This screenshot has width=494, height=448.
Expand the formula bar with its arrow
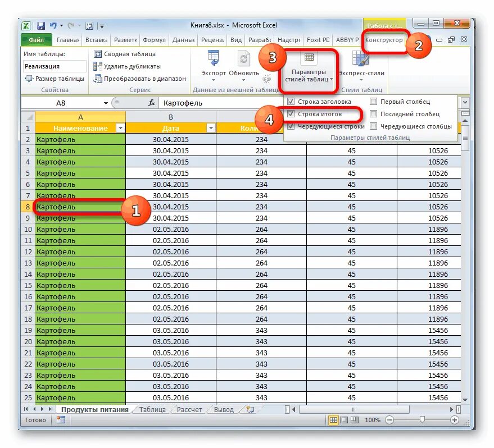465,103
